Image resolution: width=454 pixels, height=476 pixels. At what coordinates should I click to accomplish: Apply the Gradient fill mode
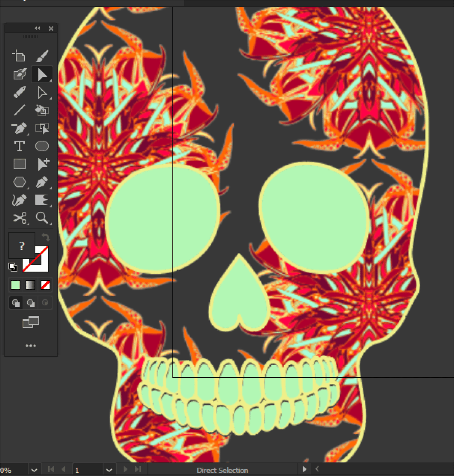pyautogui.click(x=30, y=285)
